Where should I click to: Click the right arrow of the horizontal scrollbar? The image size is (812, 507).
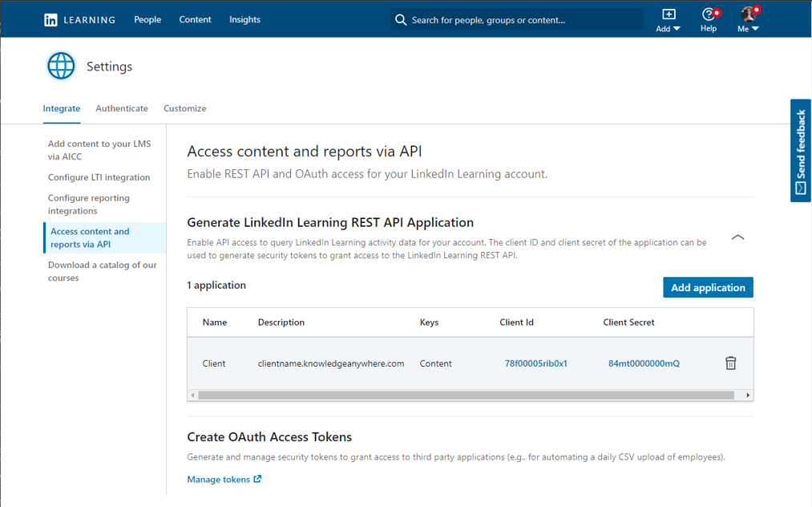[x=747, y=395]
